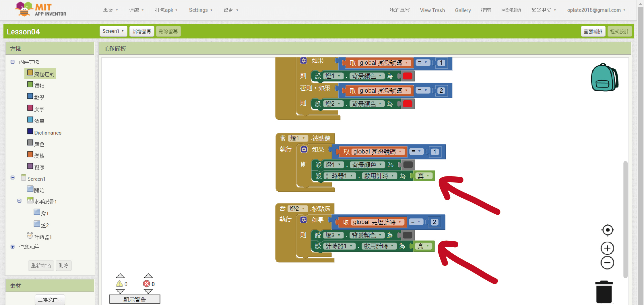Select the 計時器1 clock component

click(39, 236)
